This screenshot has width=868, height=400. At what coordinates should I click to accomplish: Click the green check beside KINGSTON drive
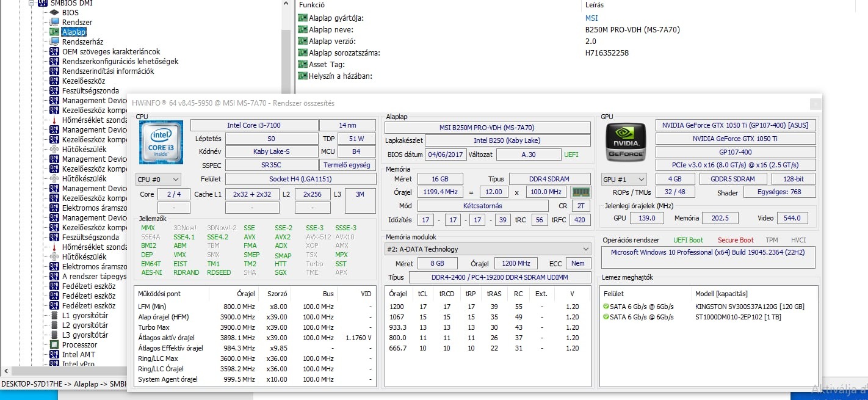[606, 307]
